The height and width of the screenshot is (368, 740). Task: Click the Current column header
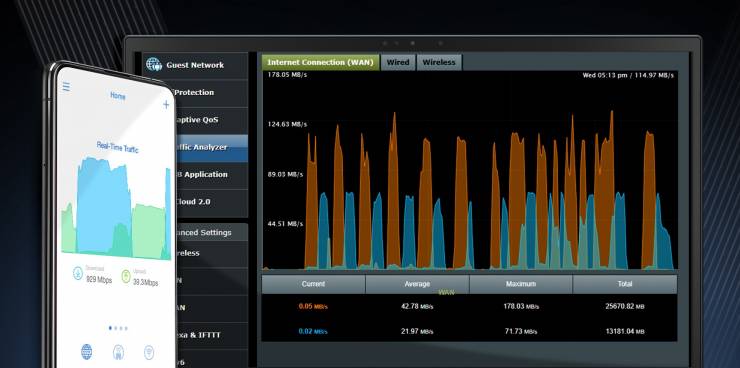pyautogui.click(x=313, y=284)
